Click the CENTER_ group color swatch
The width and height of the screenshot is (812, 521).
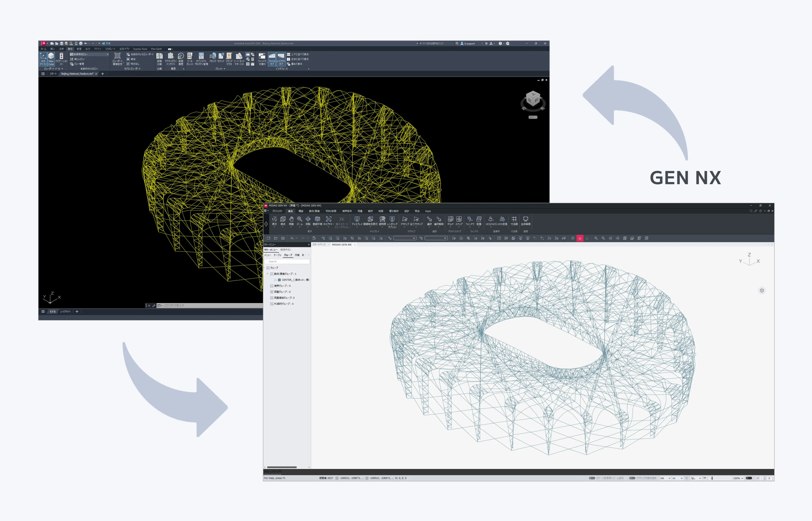pyautogui.click(x=279, y=280)
